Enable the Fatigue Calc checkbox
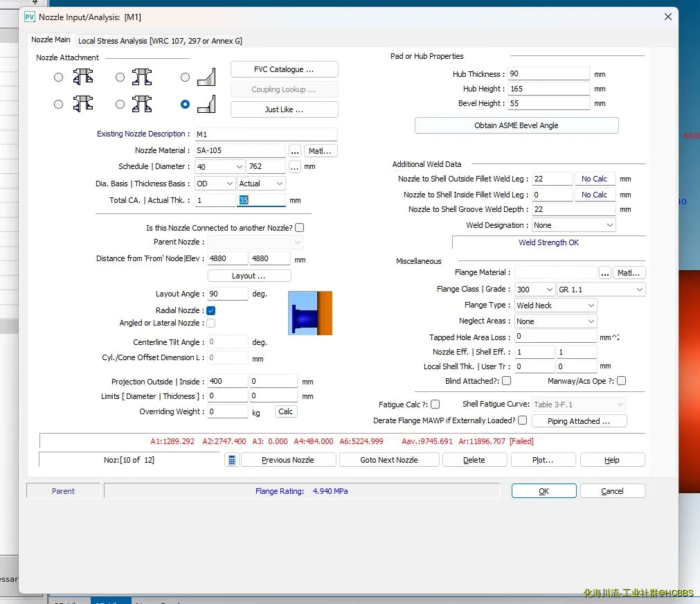Viewport: 700px width, 604px height. point(436,405)
